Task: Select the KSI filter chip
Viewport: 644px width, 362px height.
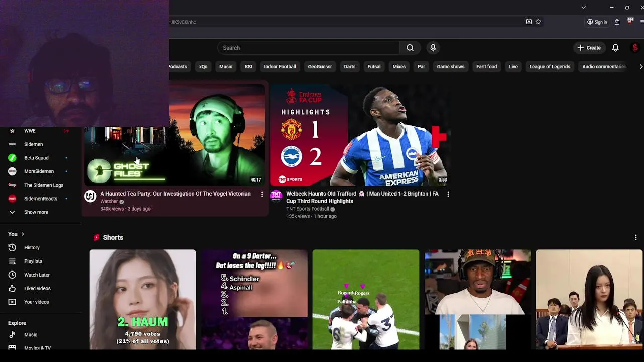Action: pos(248,66)
